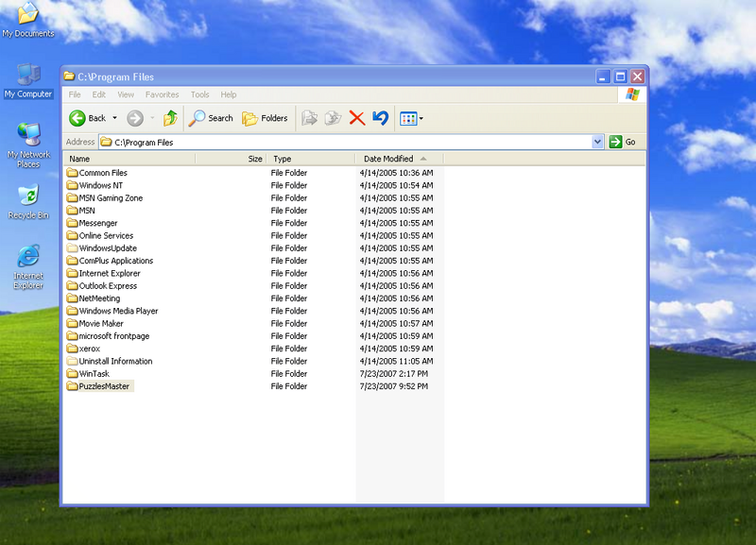Click File Folder type in the xerox row

coord(289,349)
